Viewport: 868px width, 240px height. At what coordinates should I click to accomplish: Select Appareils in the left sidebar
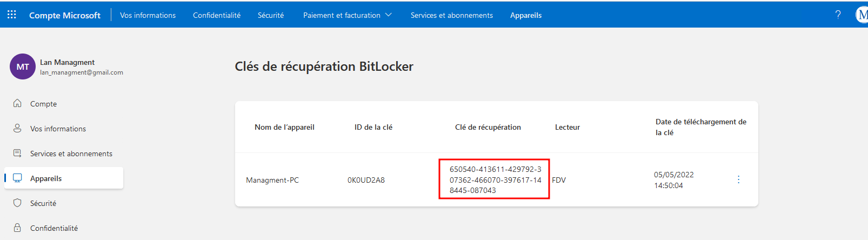pyautogui.click(x=46, y=178)
